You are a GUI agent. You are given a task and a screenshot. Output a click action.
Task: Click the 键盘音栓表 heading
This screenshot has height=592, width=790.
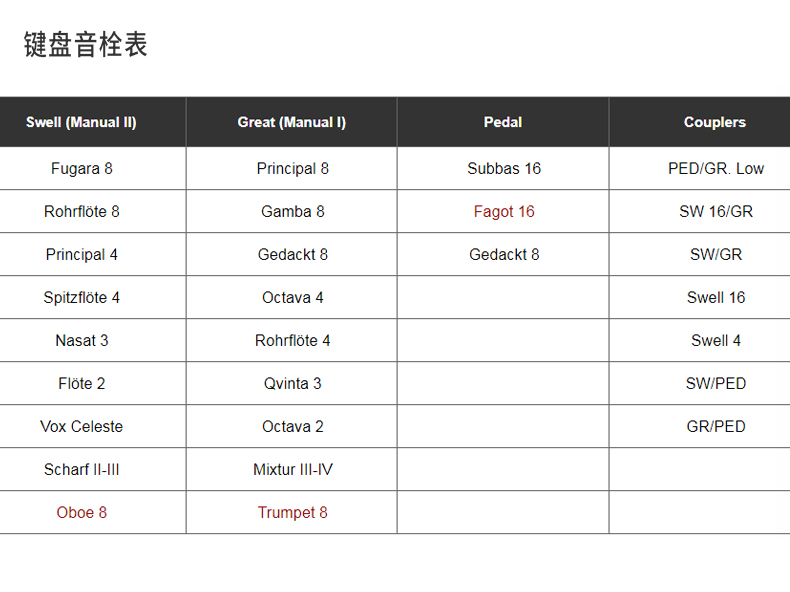click(x=85, y=44)
